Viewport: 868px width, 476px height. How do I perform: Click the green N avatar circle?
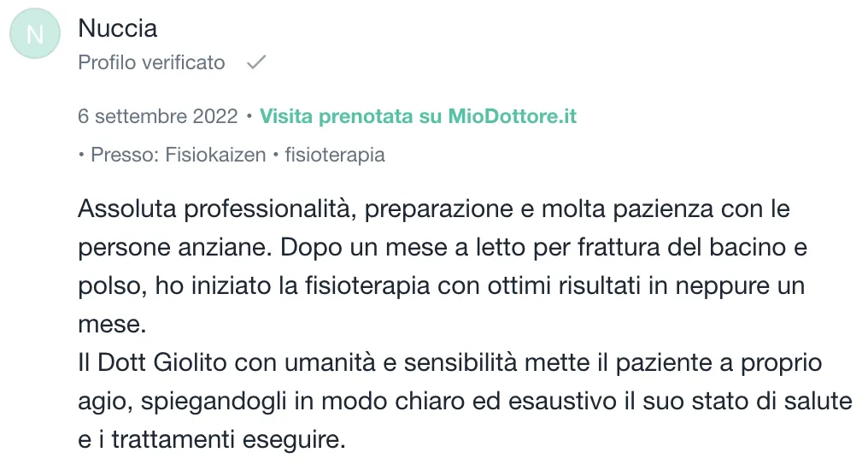click(x=35, y=34)
